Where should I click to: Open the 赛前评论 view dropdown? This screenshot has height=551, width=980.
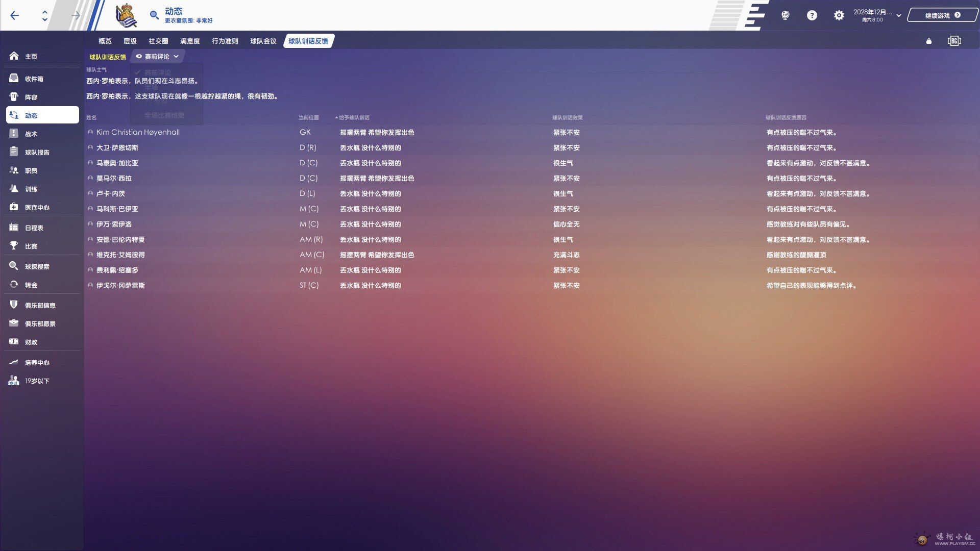tap(158, 57)
